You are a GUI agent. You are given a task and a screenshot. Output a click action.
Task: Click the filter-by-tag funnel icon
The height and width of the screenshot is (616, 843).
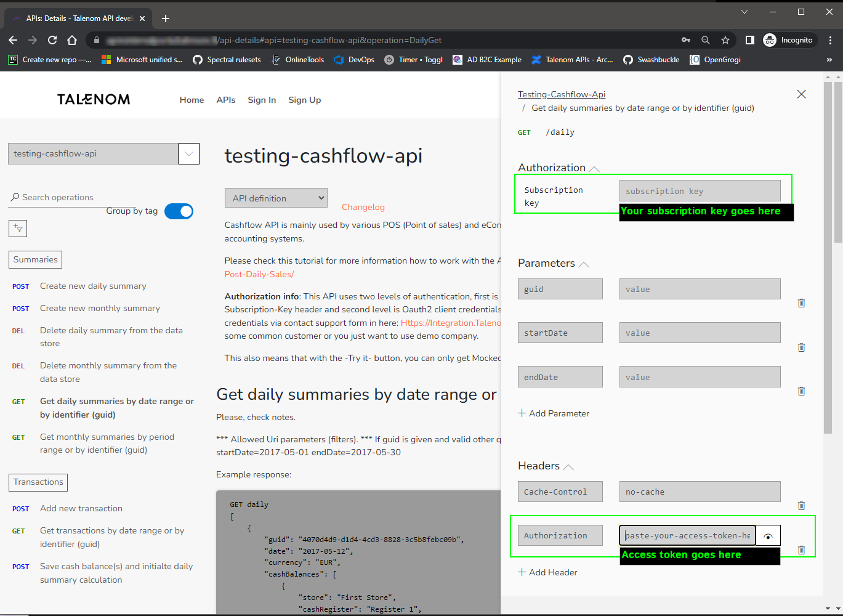point(18,229)
